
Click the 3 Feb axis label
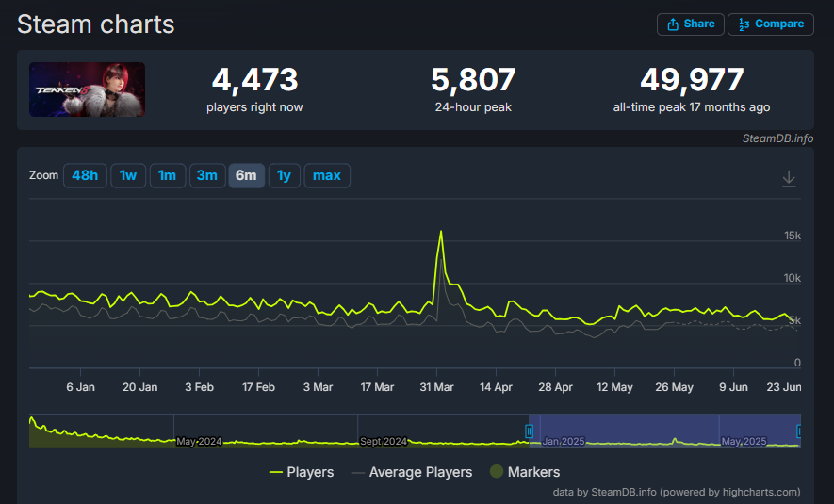200,387
